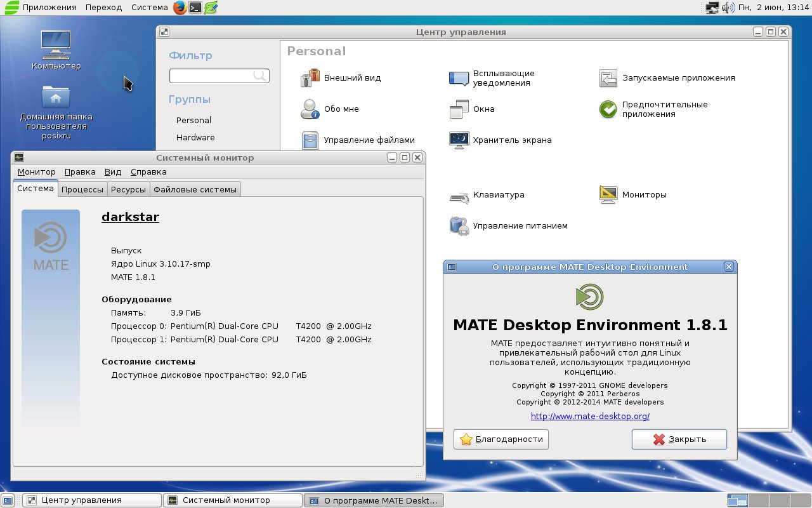Select the Personal group in the sidebar
The image size is (812, 508).
tap(193, 121)
